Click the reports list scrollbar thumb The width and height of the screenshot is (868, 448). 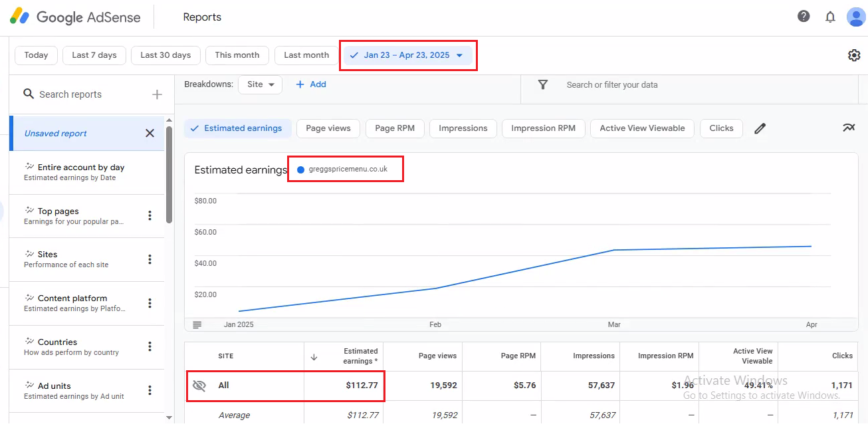click(169, 174)
